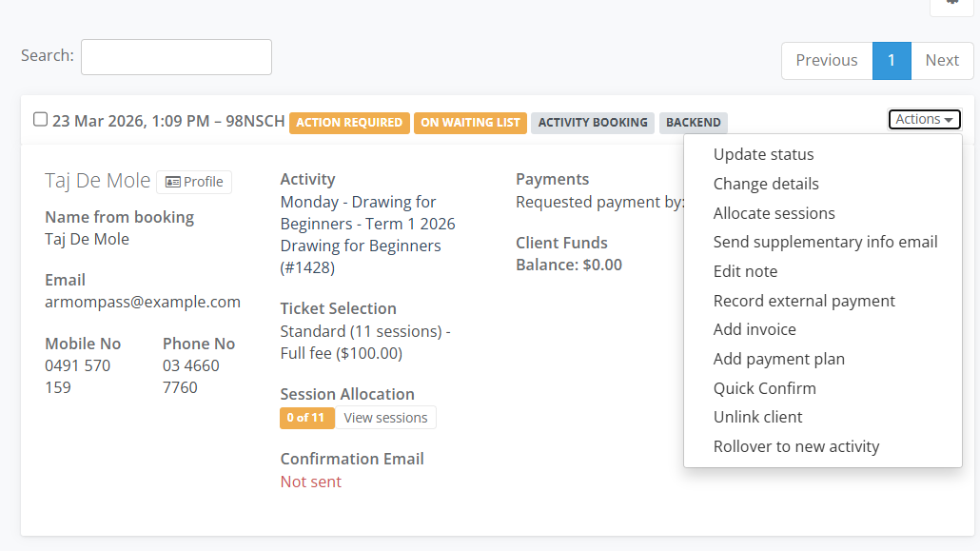Click Rollover to new activity
This screenshot has width=980, height=551.
point(795,446)
